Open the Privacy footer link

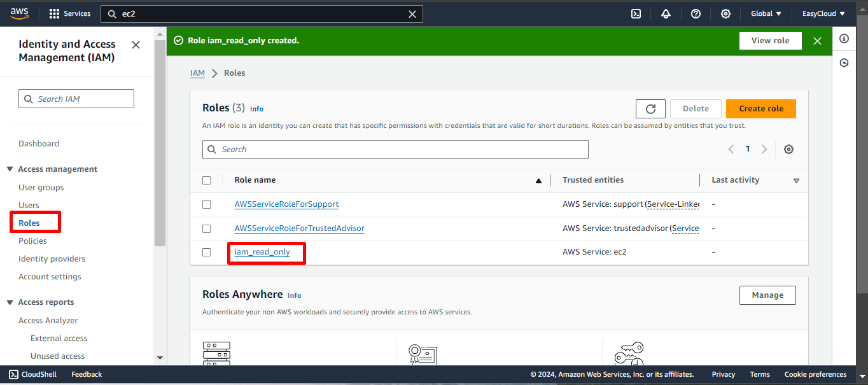724,374
